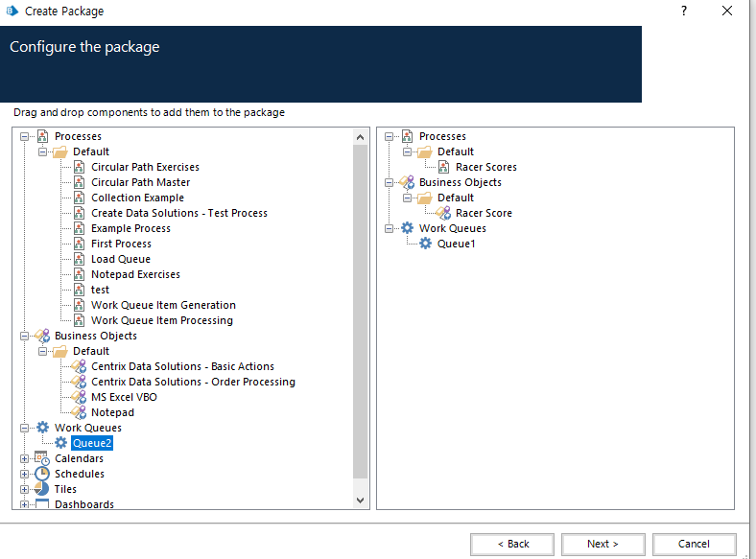Image resolution: width=756 pixels, height=559 pixels.
Task: Click the Schedules clock icon
Action: pyautogui.click(x=42, y=474)
